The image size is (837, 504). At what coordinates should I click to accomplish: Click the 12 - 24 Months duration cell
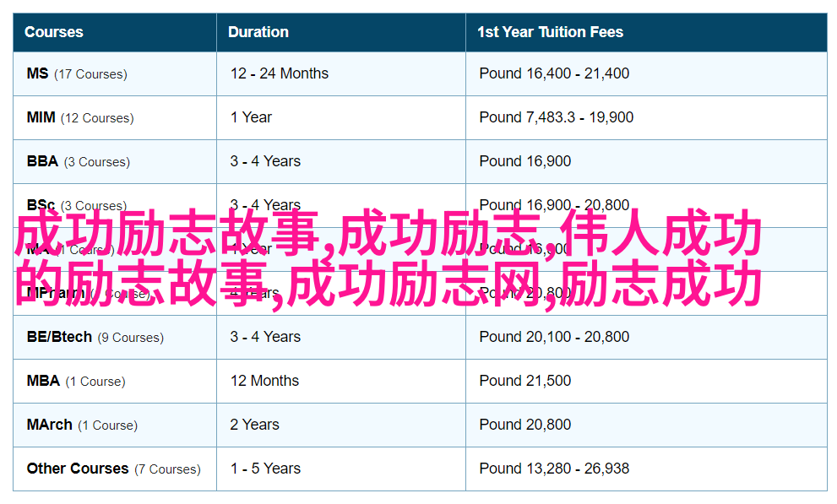click(x=280, y=73)
